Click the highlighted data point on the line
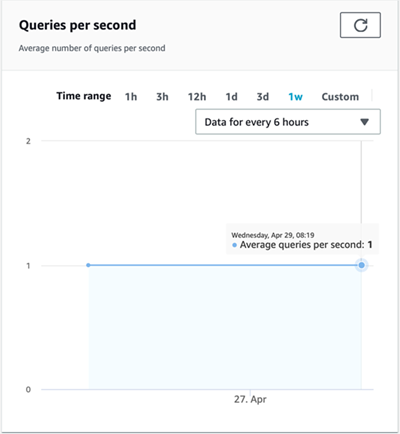 pyautogui.click(x=361, y=265)
